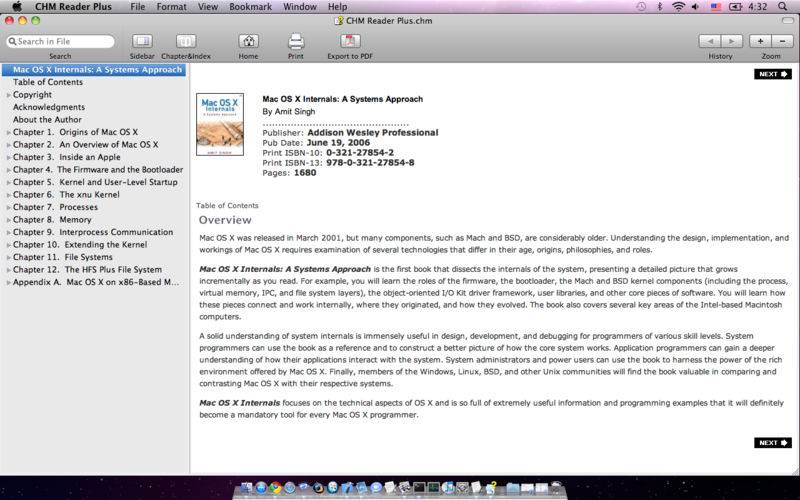
Task: Click the bottom NEXT arrow button
Action: tap(773, 443)
